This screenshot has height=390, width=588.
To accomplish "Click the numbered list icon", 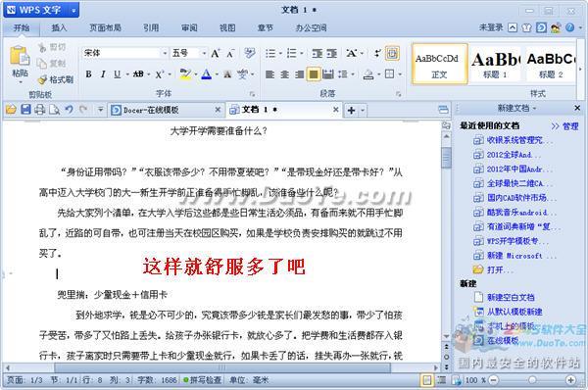I will click(291, 53).
